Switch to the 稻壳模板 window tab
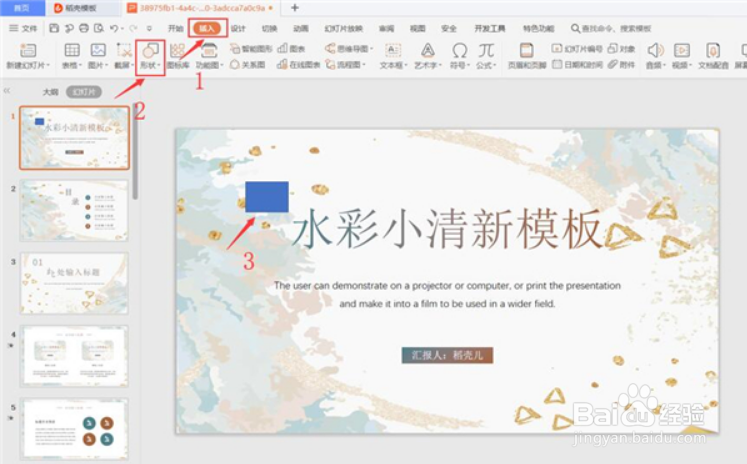The image size is (747, 464). pyautogui.click(x=82, y=8)
